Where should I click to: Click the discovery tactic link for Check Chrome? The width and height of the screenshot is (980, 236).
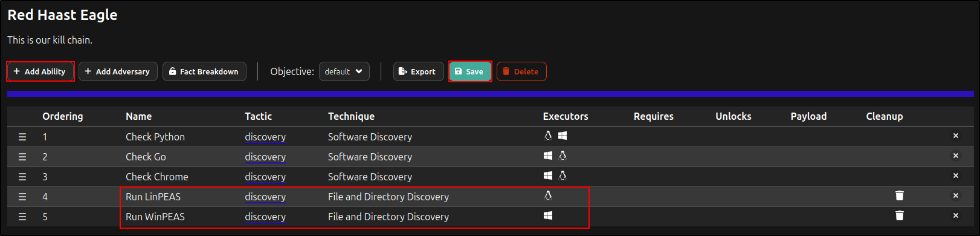tap(265, 177)
